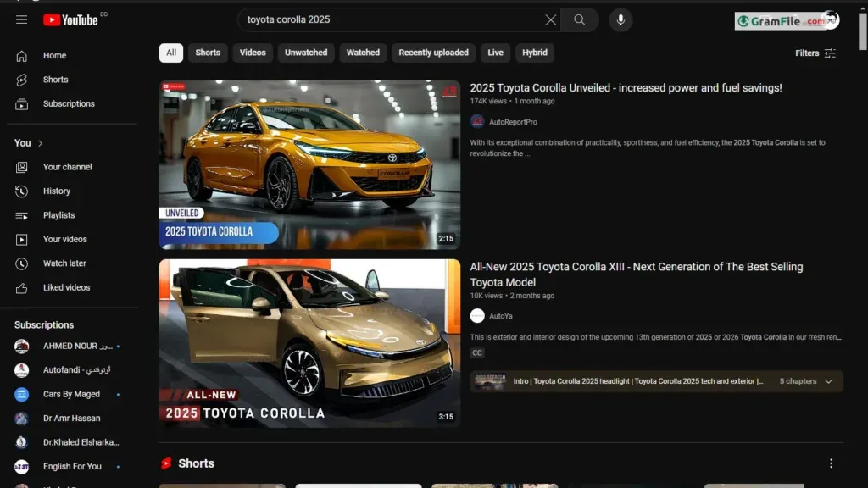Click the Your channel icon
The height and width of the screenshot is (488, 868).
pyautogui.click(x=21, y=167)
